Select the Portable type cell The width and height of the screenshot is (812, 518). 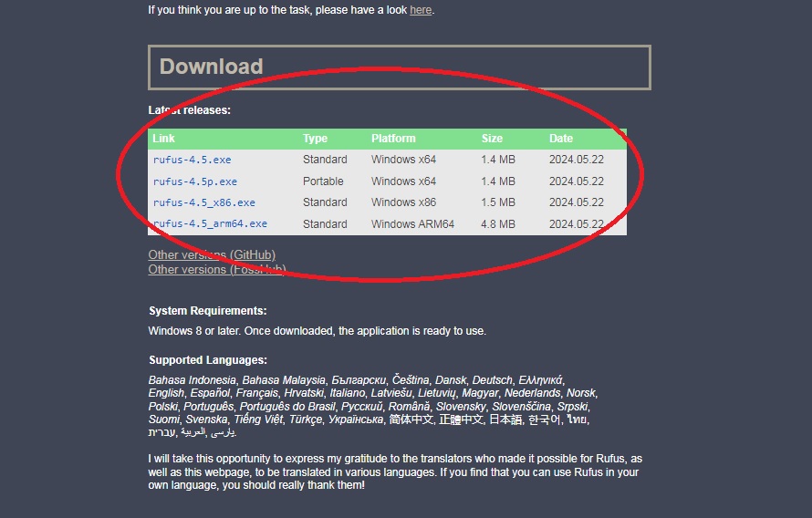click(324, 181)
